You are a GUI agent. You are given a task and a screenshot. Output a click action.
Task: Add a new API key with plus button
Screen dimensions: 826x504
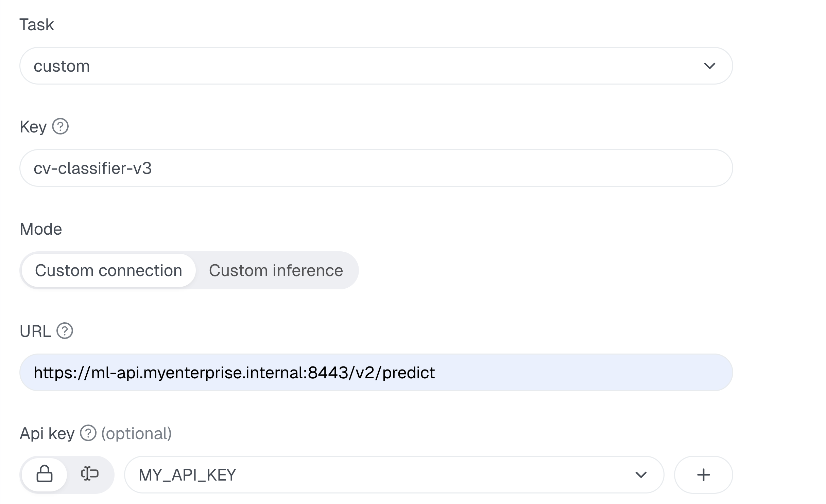(x=703, y=474)
